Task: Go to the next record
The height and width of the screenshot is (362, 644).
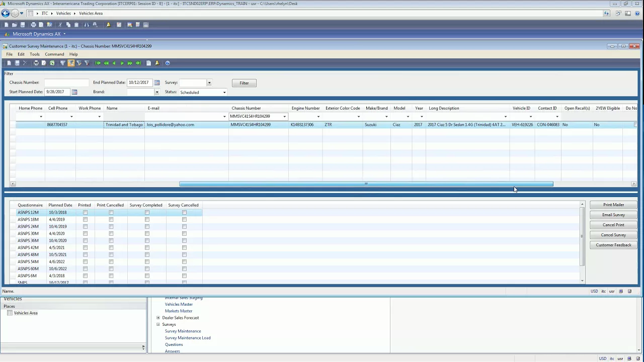Action: [122, 63]
